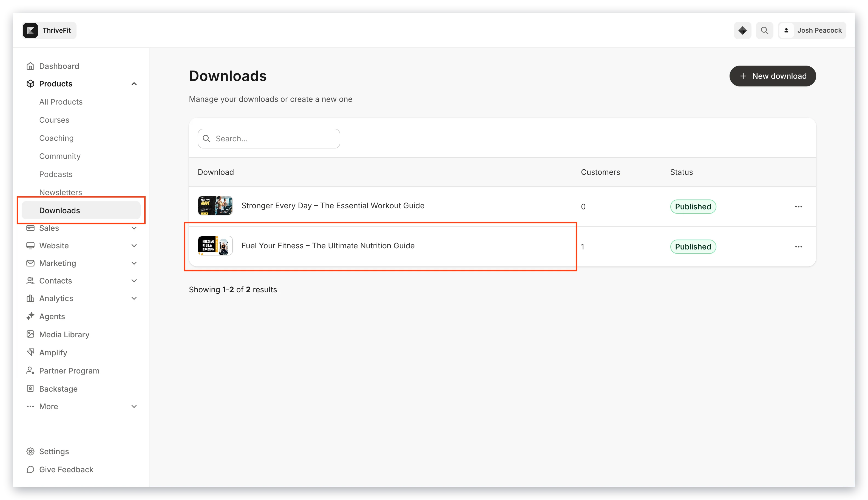This screenshot has width=868, height=500.
Task: Open Stronger Every Day – The Essential Workout Guide
Action: point(333,205)
